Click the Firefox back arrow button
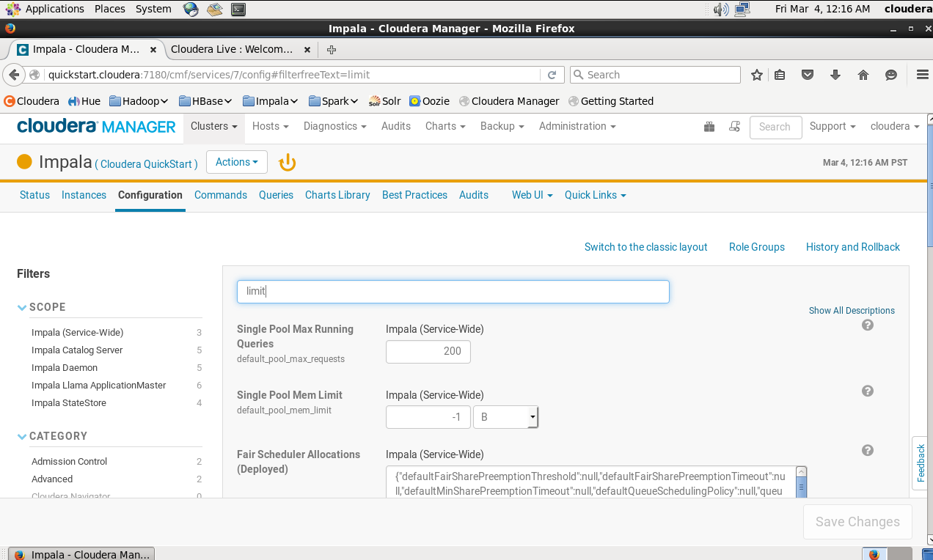The height and width of the screenshot is (560, 933). (x=14, y=75)
